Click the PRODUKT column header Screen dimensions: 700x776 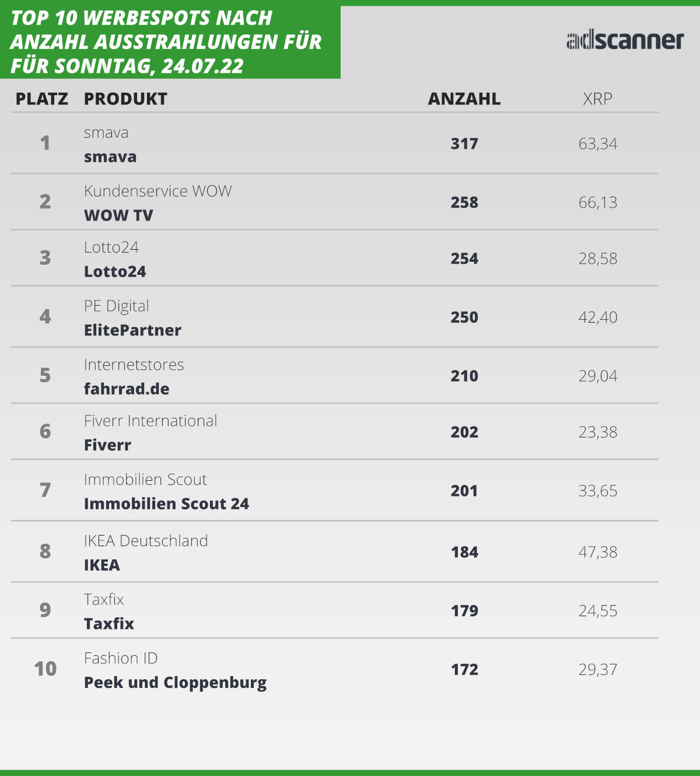coord(125,99)
